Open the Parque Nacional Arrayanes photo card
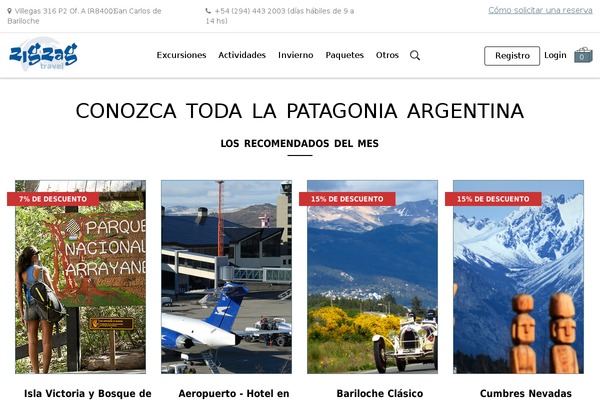 point(80,277)
